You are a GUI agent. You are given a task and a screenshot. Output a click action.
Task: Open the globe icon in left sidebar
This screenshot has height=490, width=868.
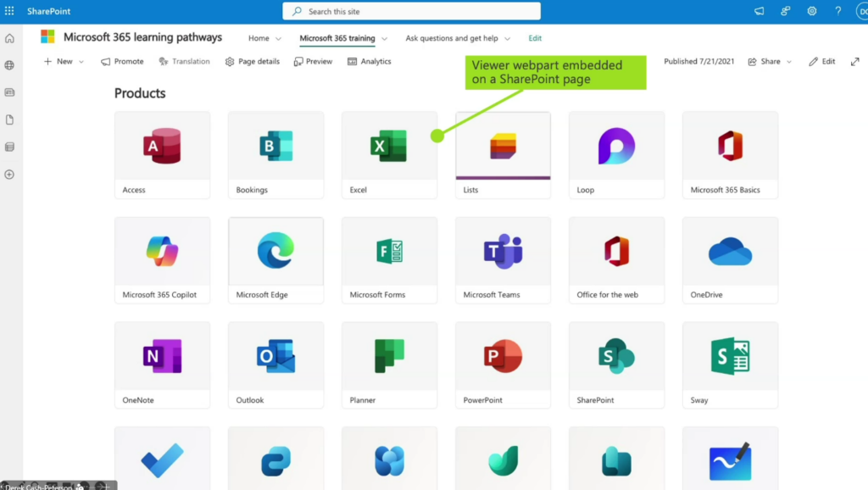point(9,65)
